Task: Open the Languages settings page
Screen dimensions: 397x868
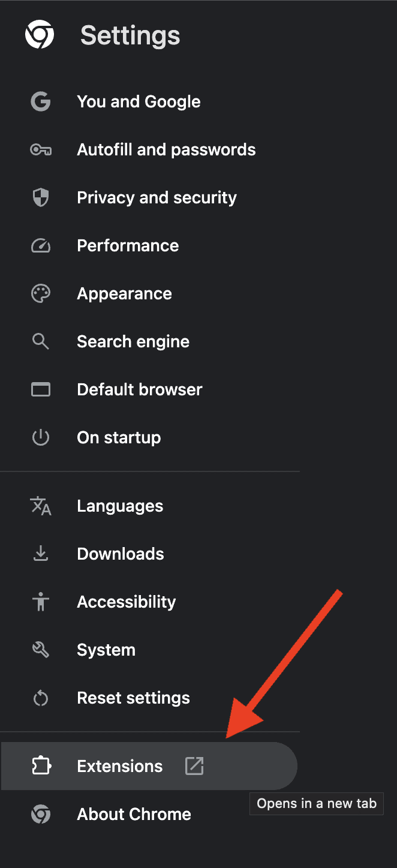Action: [120, 506]
